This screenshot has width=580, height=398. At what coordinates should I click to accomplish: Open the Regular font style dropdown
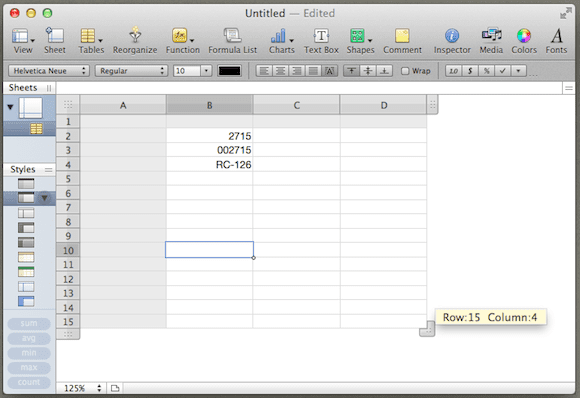click(131, 71)
